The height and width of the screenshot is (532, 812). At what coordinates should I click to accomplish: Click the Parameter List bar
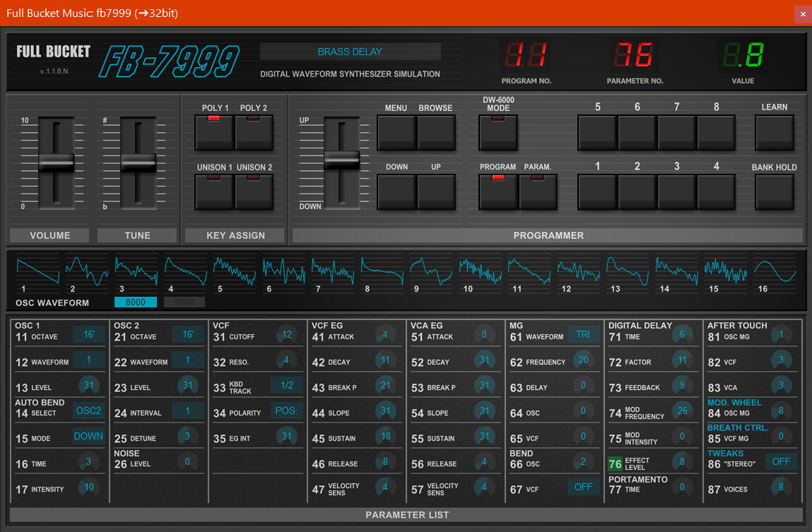(406, 515)
